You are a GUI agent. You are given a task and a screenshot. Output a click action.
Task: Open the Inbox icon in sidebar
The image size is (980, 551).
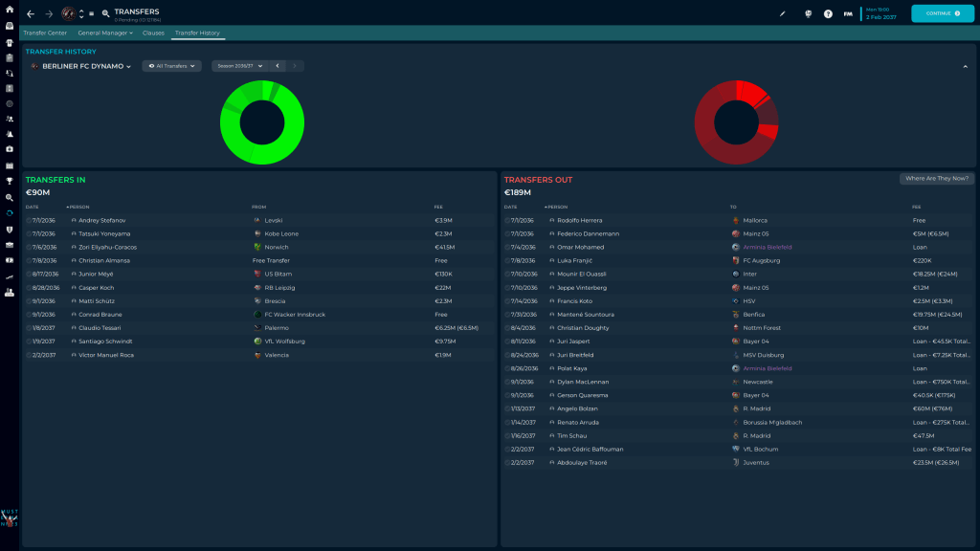coord(10,26)
